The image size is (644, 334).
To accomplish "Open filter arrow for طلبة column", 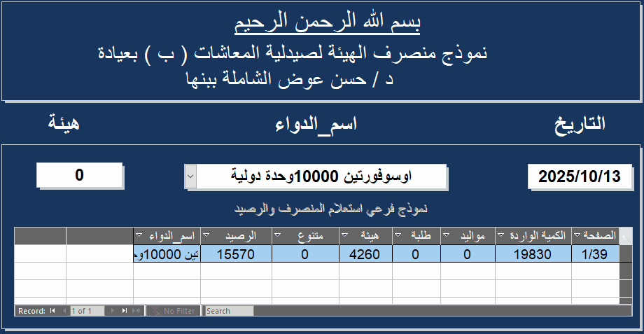I will [397, 236].
